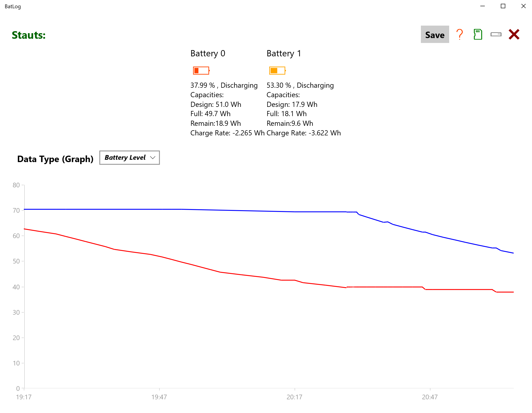The width and height of the screenshot is (532, 413).
Task: Click the chevron arrow of Battery Level combo box
Action: [153, 158]
